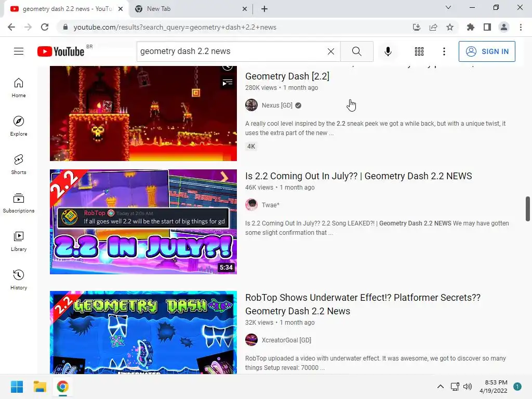Open the 'Geometry Dash [2.2]' video title
Viewport: 532px width, 399px height.
pos(287,76)
